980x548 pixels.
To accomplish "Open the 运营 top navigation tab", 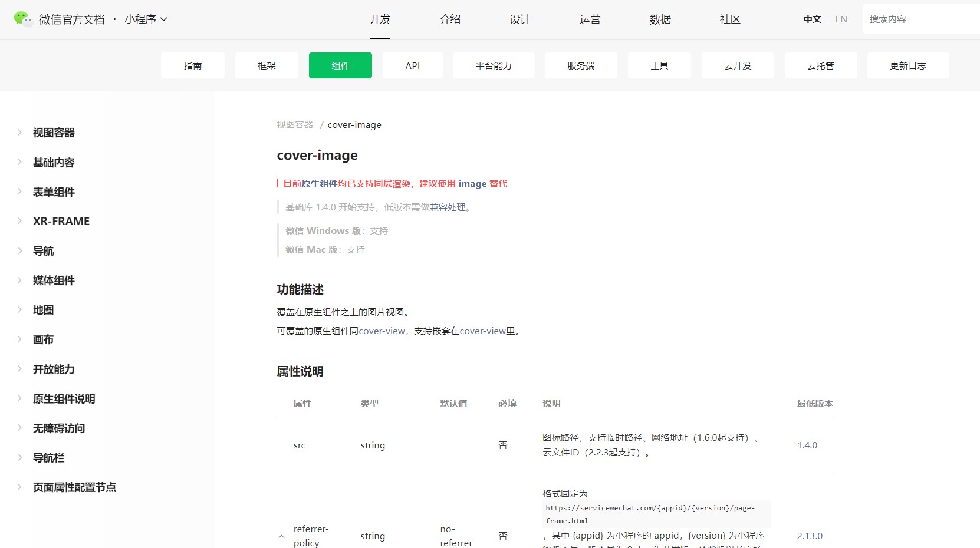I will (590, 19).
